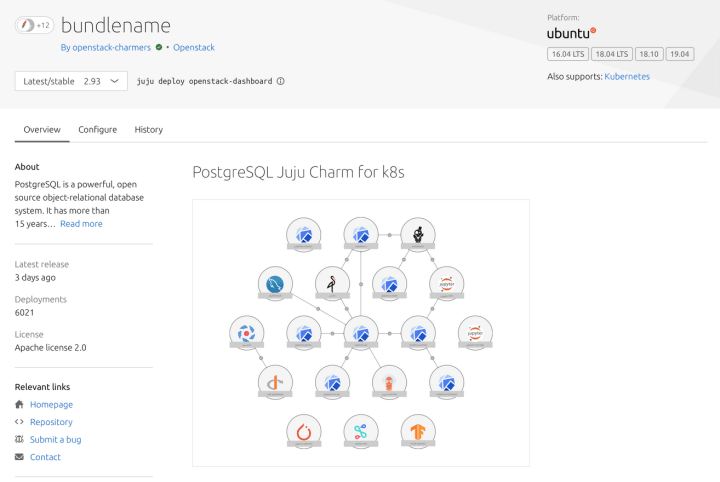Click the Apache license 2.0 text

coord(51,347)
